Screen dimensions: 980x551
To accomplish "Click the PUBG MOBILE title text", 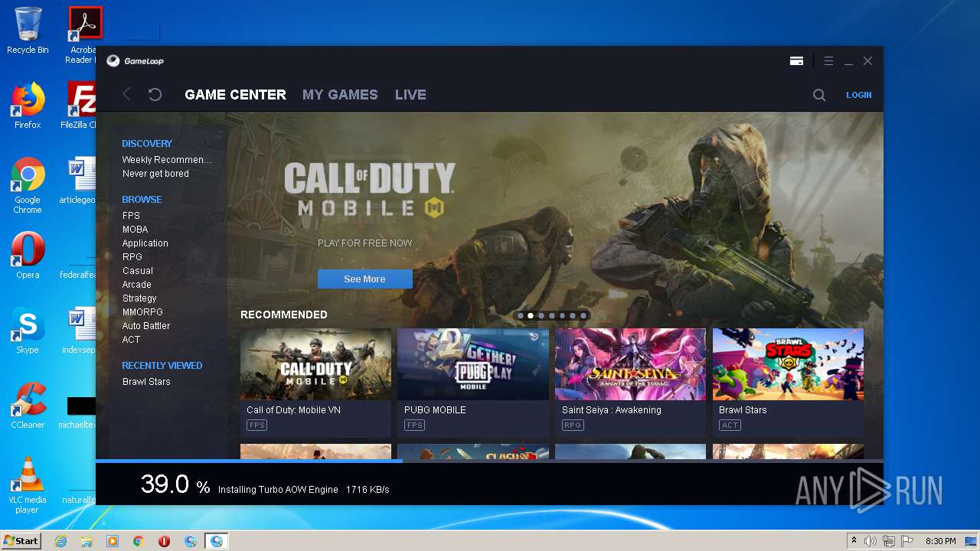I will point(435,410).
